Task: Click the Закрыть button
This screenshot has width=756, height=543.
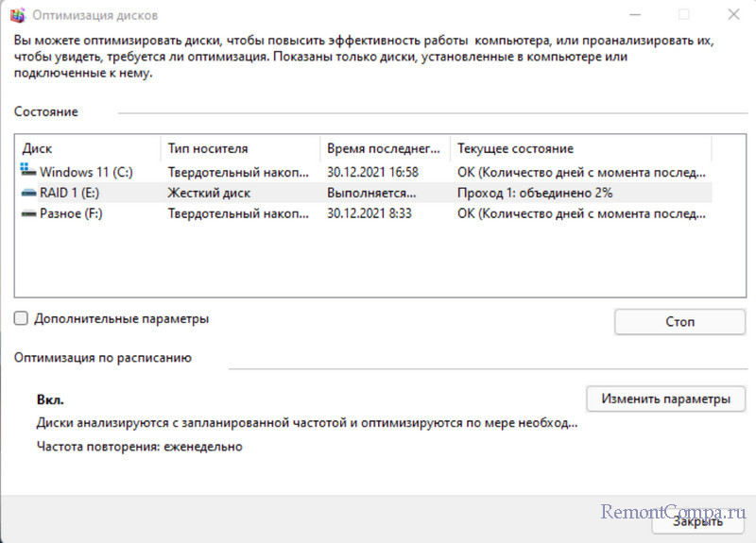Action: click(x=699, y=520)
